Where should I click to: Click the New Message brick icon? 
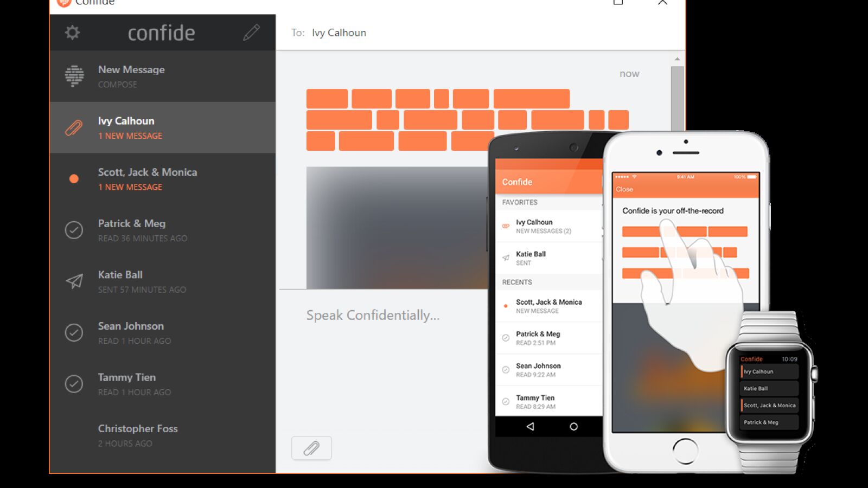click(x=74, y=76)
